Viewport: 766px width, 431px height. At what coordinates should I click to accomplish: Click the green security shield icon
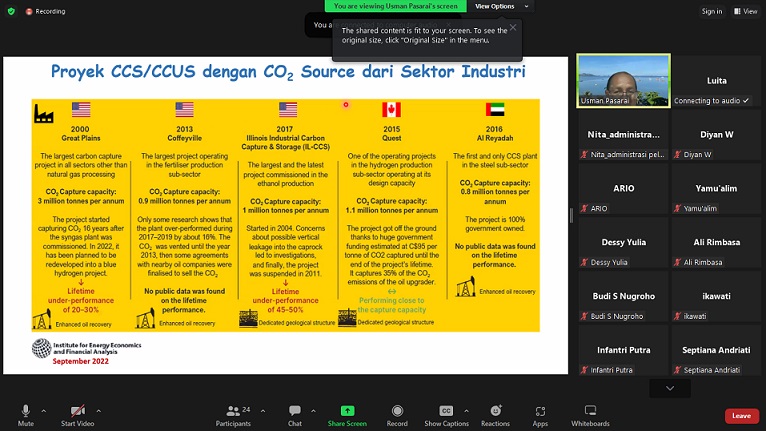(x=11, y=11)
